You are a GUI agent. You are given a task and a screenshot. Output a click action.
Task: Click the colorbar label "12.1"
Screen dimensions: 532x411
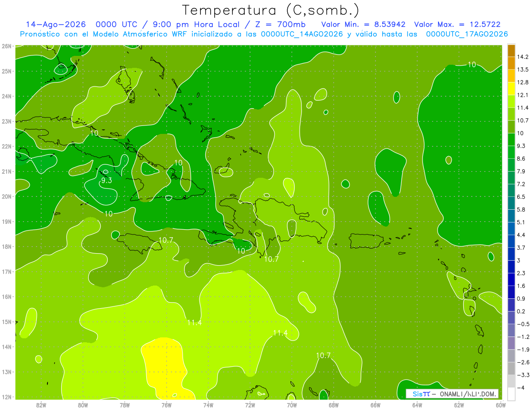[x=523, y=95]
